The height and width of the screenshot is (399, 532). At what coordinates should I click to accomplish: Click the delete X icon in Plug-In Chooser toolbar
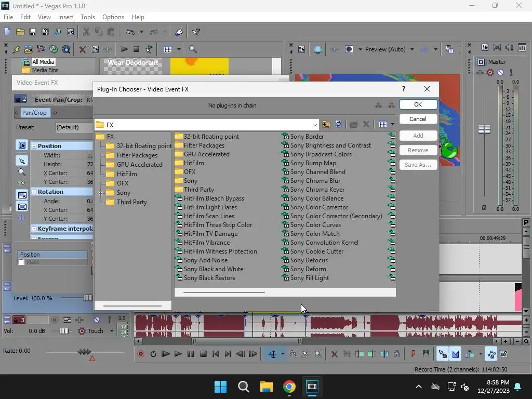pyautogui.click(x=366, y=124)
